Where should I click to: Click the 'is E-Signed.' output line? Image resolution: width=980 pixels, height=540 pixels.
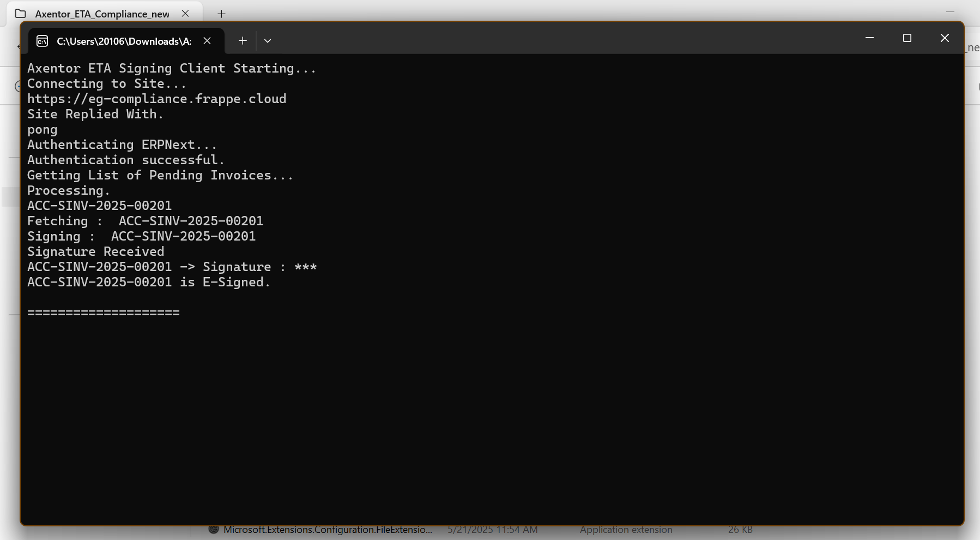[x=149, y=282]
